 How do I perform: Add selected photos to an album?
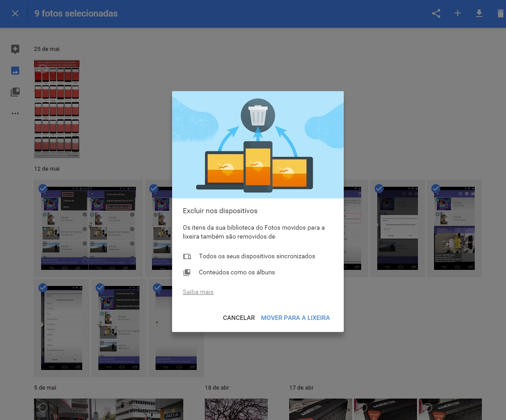[x=458, y=13]
